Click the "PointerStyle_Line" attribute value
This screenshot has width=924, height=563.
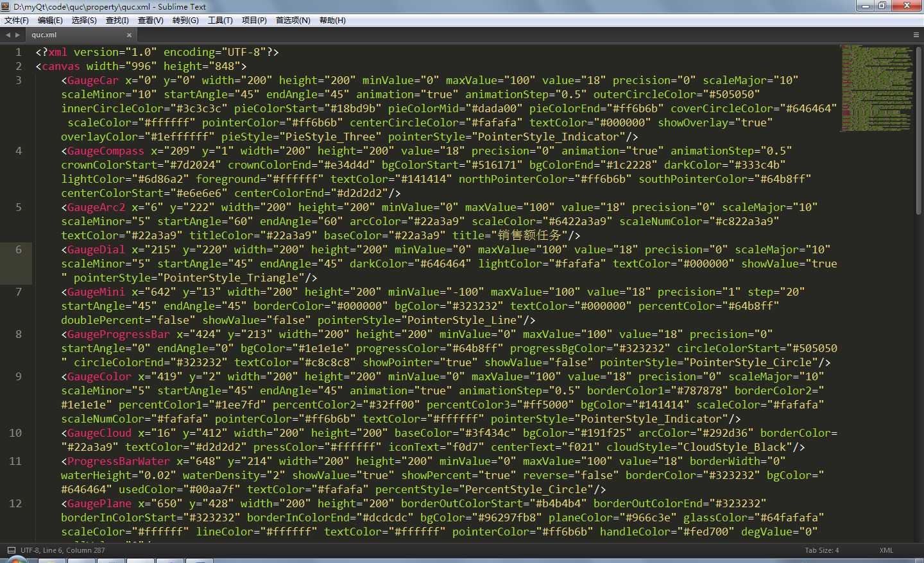[x=462, y=320]
